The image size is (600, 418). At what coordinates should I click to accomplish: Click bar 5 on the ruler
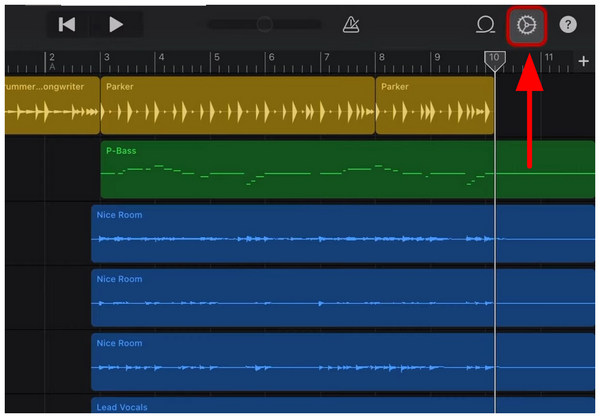pyautogui.click(x=214, y=62)
